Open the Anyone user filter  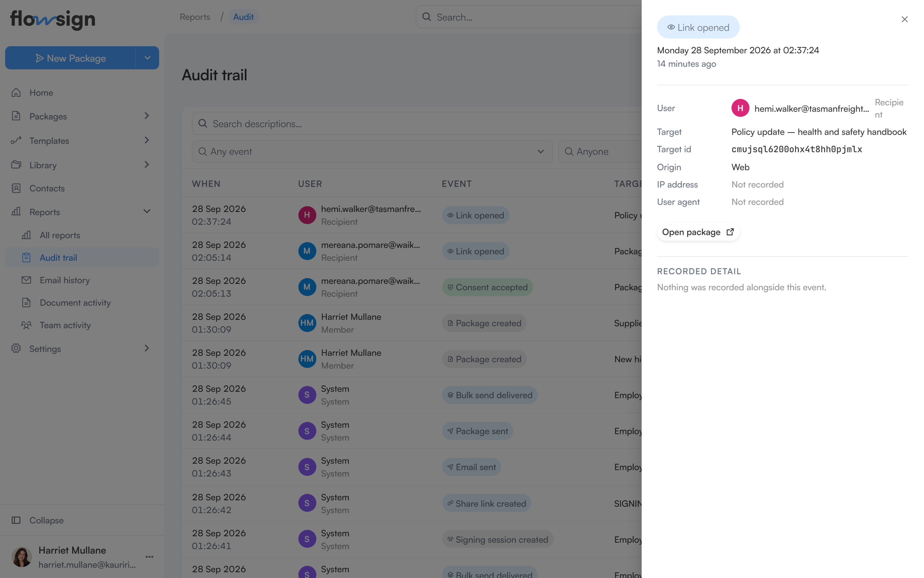[600, 151]
